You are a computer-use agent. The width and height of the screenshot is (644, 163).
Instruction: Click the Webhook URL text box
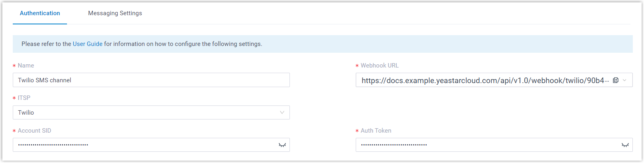pos(483,80)
